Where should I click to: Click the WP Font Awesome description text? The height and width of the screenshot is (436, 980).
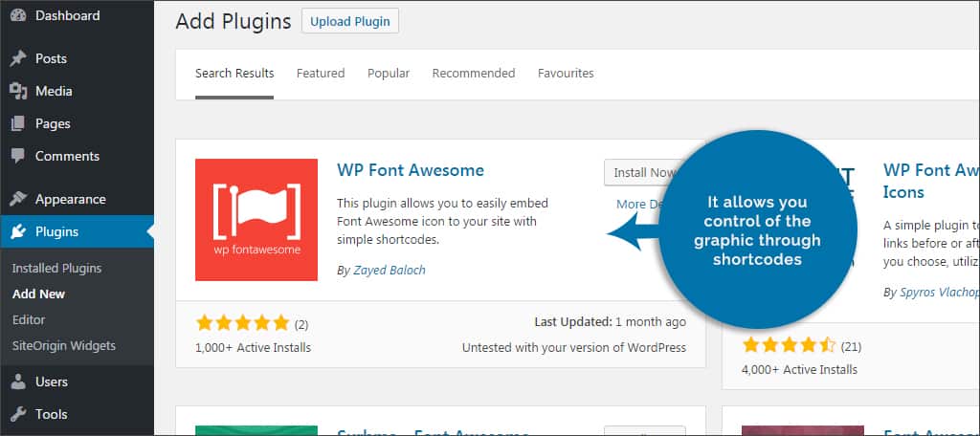point(442,221)
